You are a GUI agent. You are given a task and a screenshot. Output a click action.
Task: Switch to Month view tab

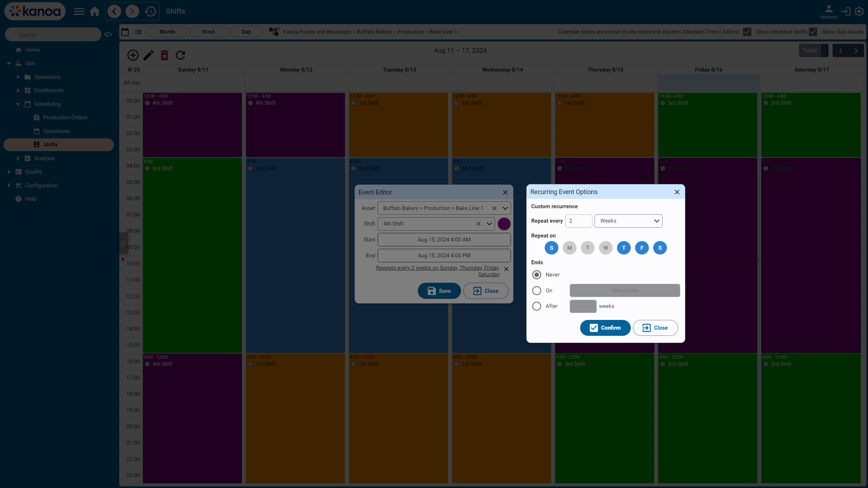[x=167, y=32]
